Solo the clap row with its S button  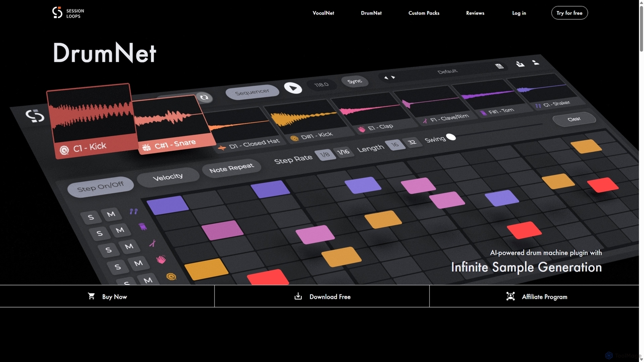point(117,266)
